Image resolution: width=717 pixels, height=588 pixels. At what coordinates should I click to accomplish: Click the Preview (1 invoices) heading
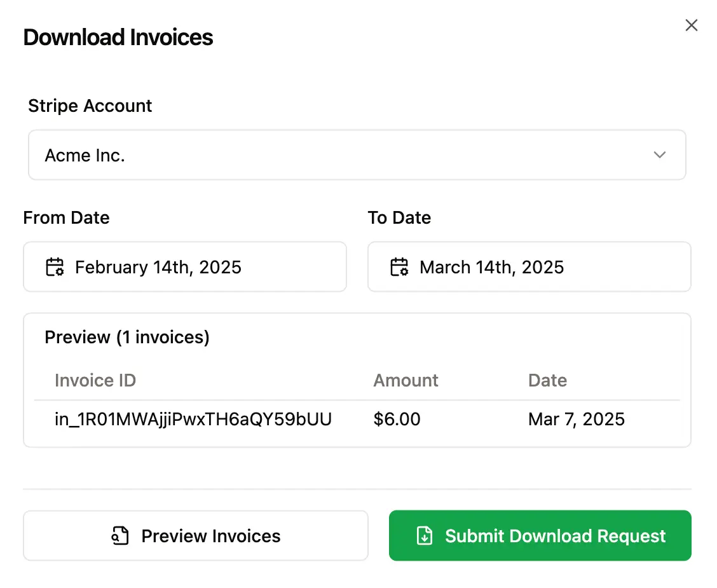126,337
